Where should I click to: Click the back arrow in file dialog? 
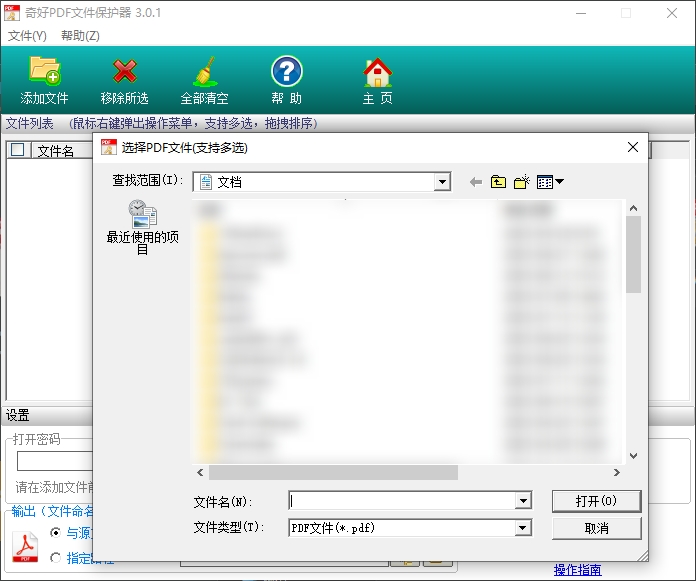click(x=476, y=182)
